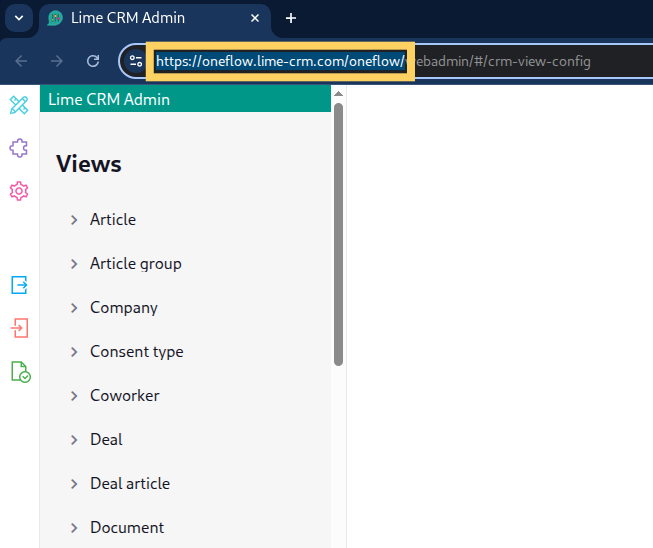Expand the Deal article chevron
The width and height of the screenshot is (653, 548).
[74, 484]
